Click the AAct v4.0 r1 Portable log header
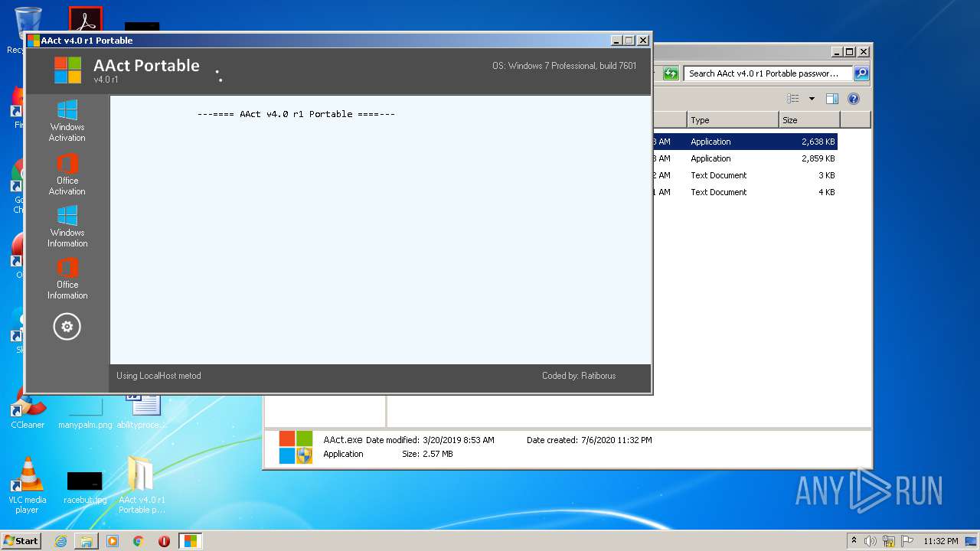This screenshot has width=980, height=551. (296, 114)
